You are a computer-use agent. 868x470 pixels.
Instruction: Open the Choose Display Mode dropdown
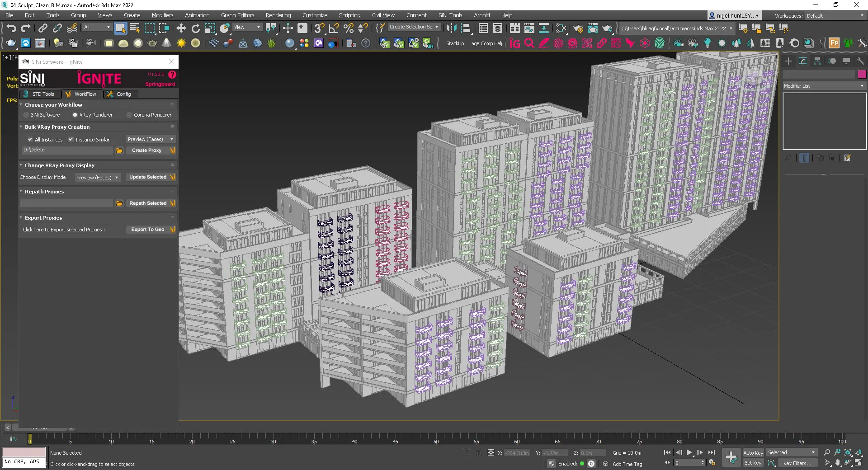97,178
